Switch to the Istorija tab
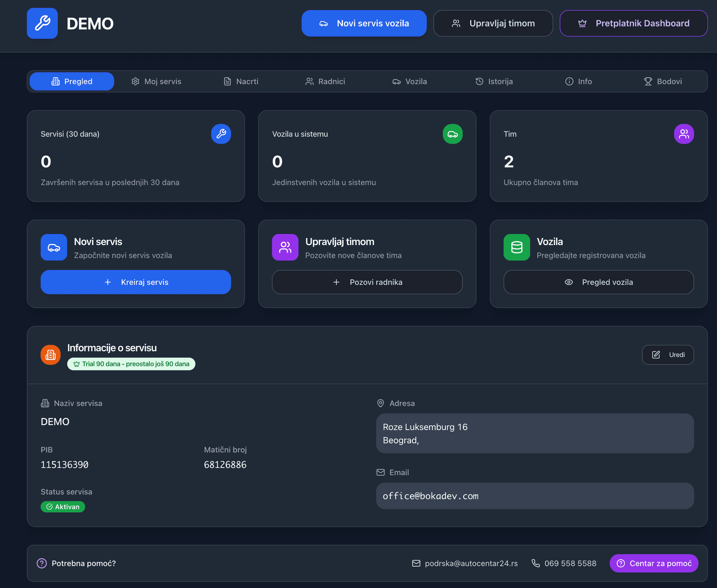The height and width of the screenshot is (588, 717). pyautogui.click(x=494, y=81)
